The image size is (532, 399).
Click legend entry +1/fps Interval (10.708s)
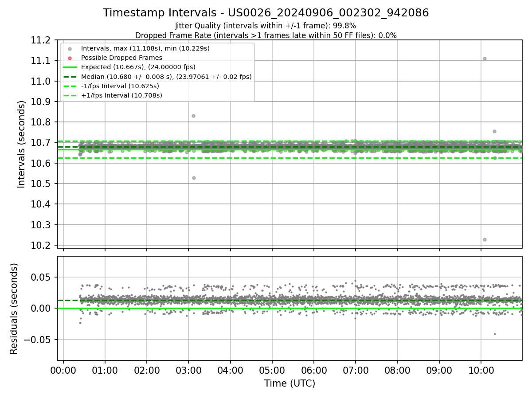(121, 95)
